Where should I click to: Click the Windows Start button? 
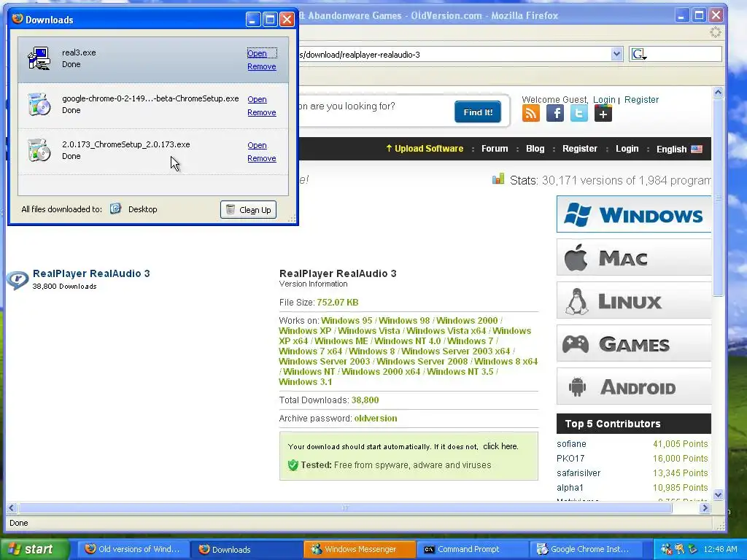click(x=34, y=549)
